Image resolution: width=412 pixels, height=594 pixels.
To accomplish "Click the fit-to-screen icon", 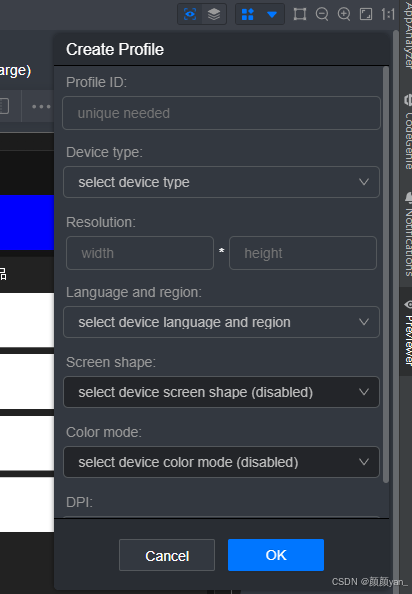I will (x=366, y=14).
